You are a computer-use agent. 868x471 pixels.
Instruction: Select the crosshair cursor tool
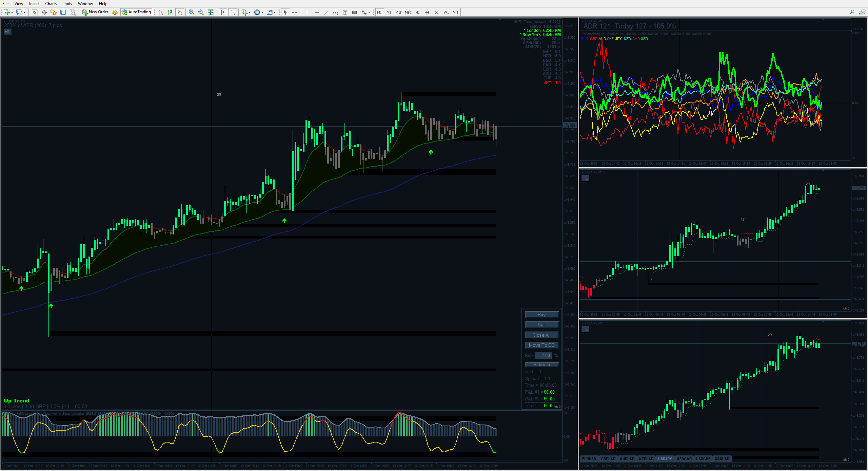[295, 12]
